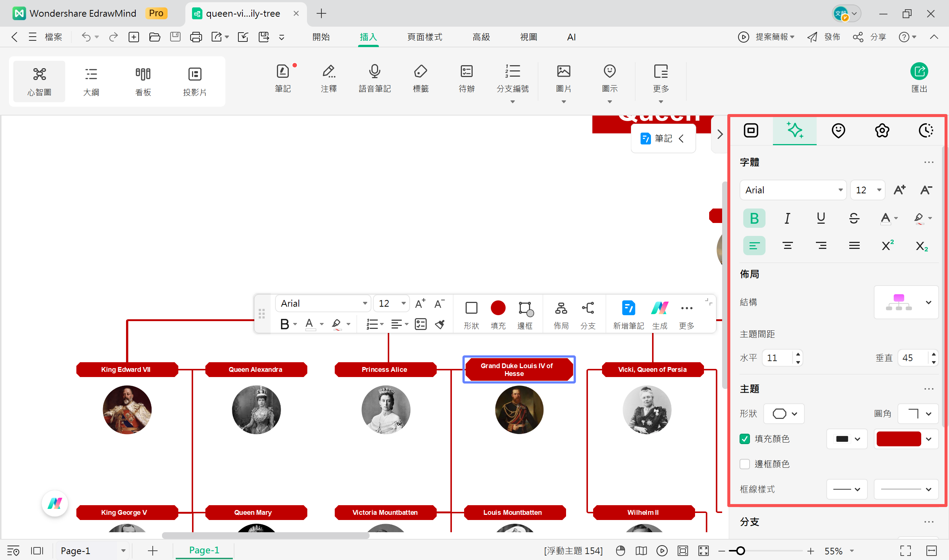
Task: Uncheck the fill color checkbox
Action: point(744,439)
